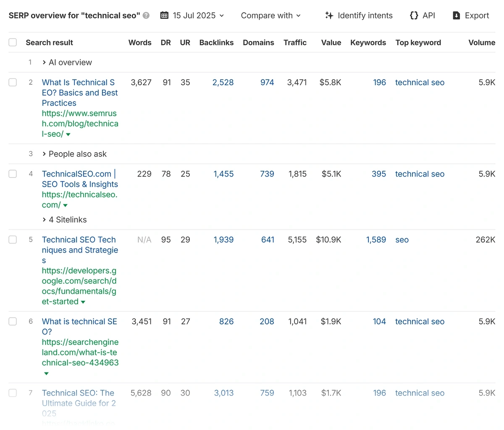Open the API button
504x430 pixels.
[x=423, y=16]
